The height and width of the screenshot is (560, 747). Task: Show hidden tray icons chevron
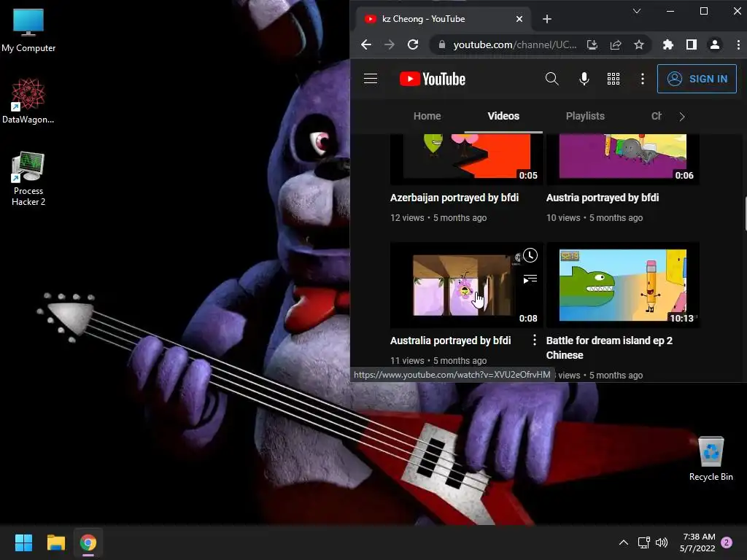(623, 542)
